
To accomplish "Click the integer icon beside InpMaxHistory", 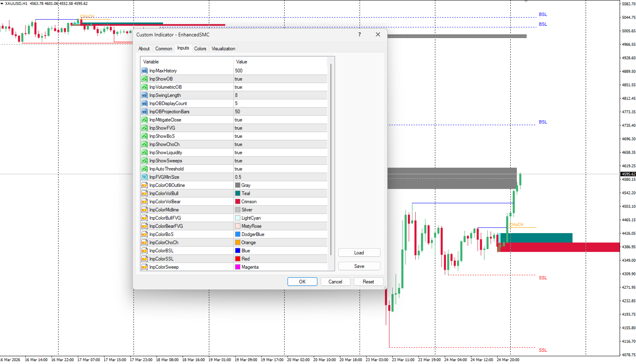I will click(145, 71).
